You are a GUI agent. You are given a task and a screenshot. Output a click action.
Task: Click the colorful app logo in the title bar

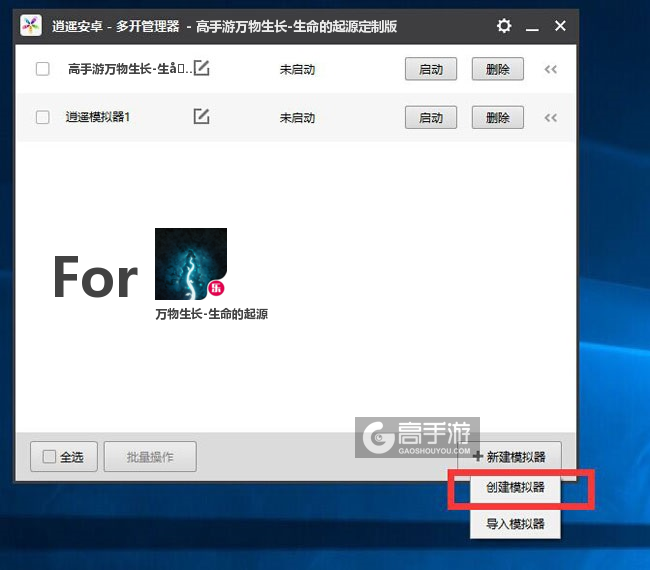[31, 26]
